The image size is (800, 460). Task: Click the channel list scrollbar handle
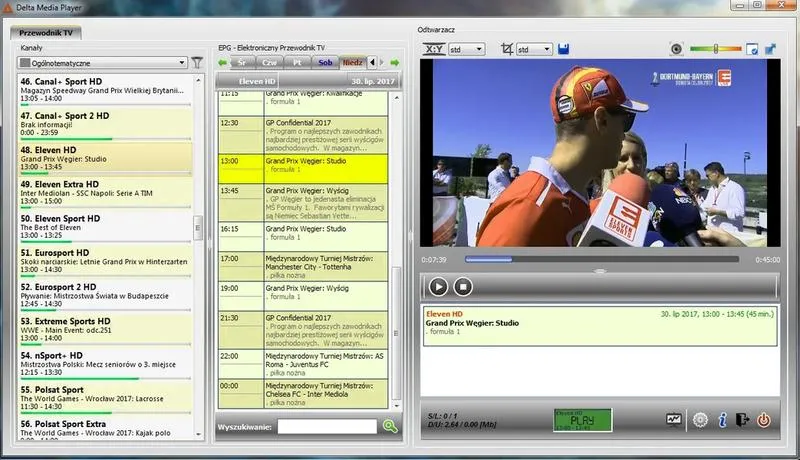coord(198,228)
